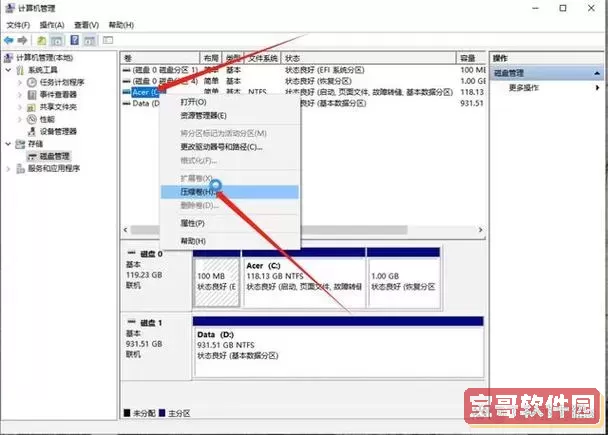This screenshot has height=435, width=608.
Task: Select 更改驱动器号和路径(C)... in context menu
Action: [x=230, y=147]
